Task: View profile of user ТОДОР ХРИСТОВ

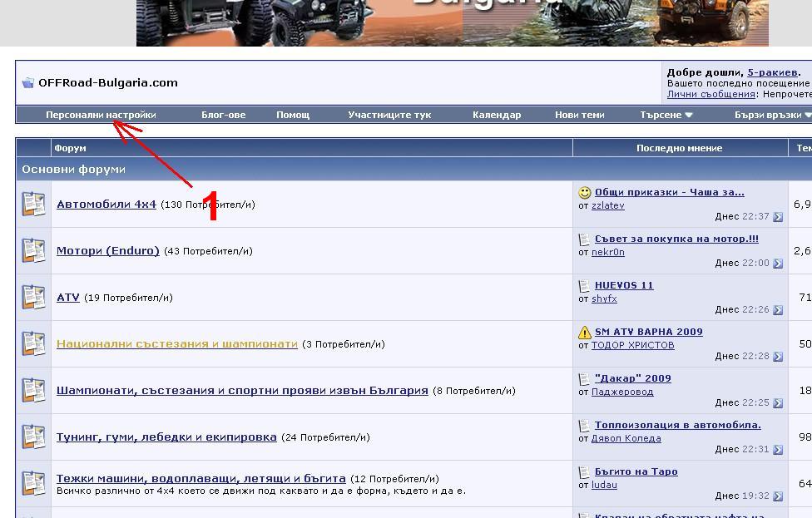Action: click(x=633, y=345)
